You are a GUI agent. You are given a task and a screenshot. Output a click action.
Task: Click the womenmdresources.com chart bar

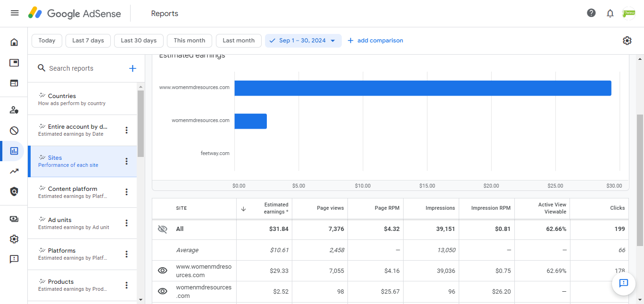(x=251, y=121)
